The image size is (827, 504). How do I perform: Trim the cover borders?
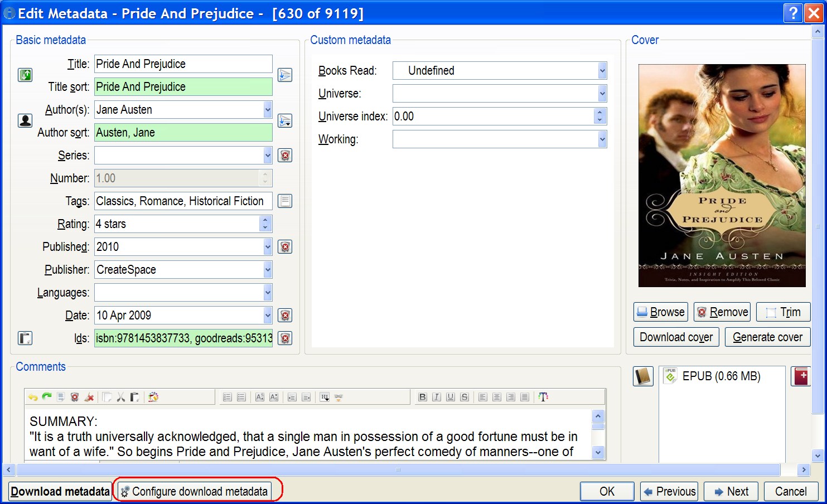click(x=784, y=312)
